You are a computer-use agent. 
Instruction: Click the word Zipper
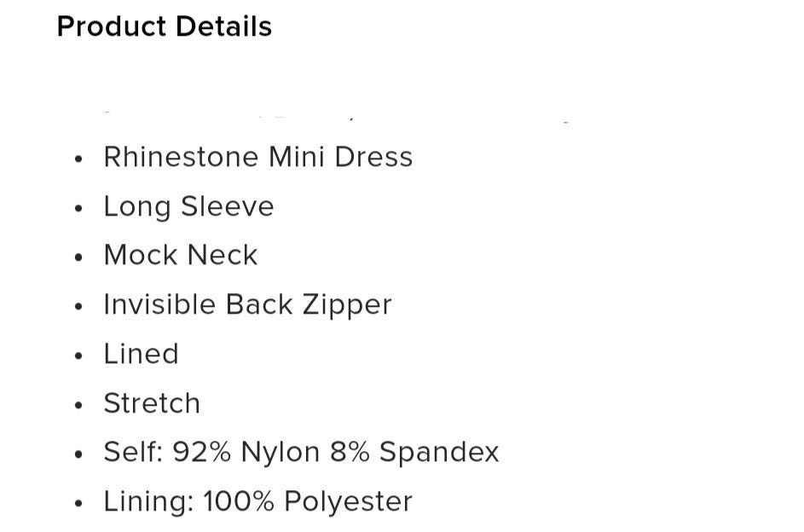pos(347,306)
